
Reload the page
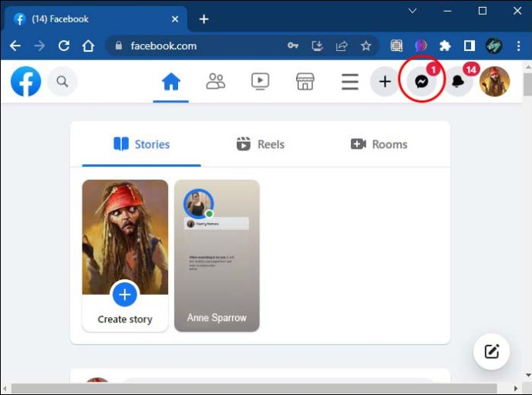click(x=64, y=46)
